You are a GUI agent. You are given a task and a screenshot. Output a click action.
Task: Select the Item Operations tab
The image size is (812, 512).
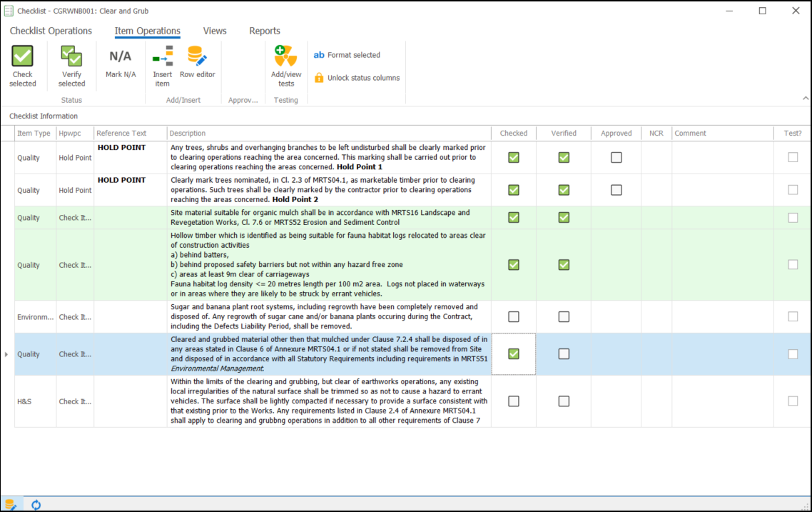(147, 31)
